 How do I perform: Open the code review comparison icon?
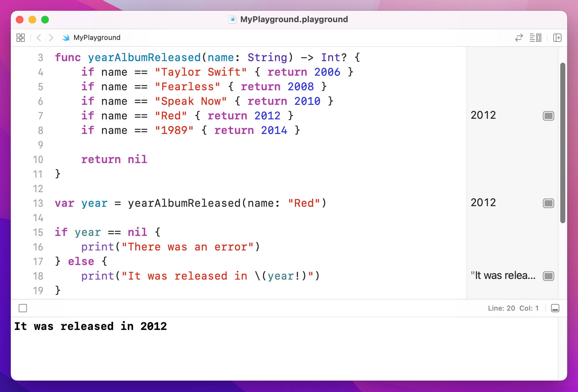519,38
